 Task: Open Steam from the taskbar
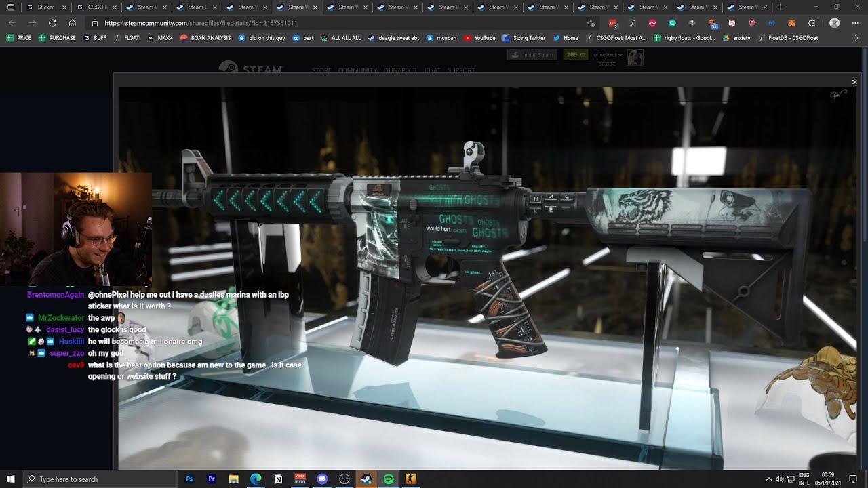pyautogui.click(x=366, y=479)
